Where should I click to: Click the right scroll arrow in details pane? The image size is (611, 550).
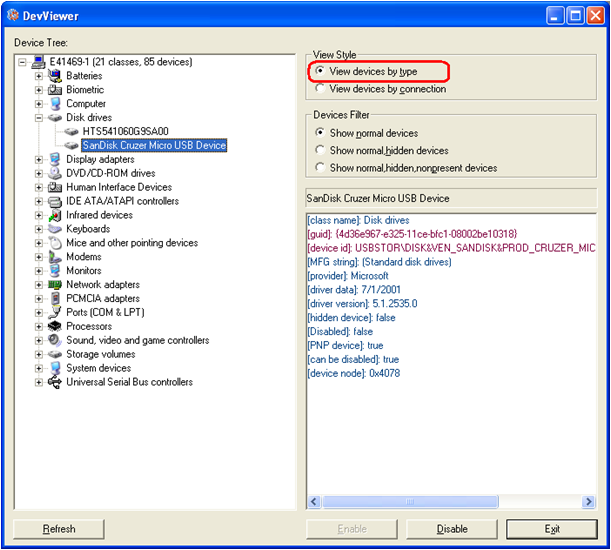588,502
